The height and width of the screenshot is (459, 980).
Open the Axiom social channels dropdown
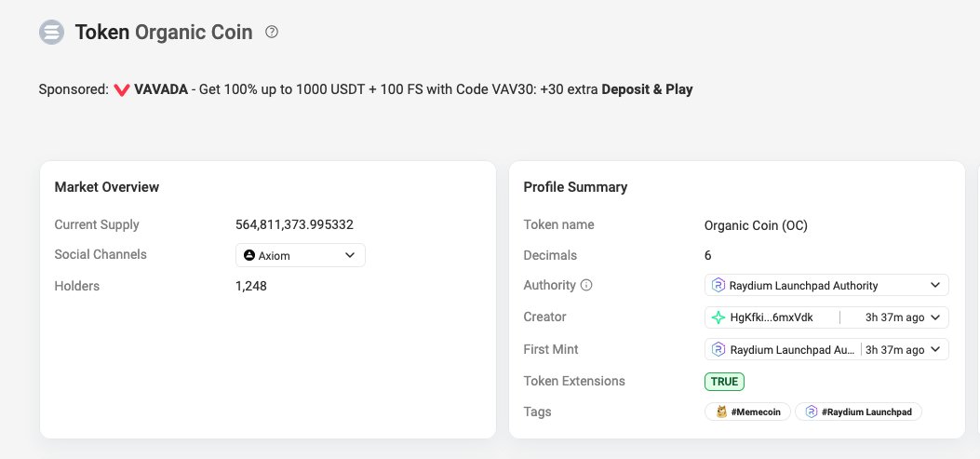pos(301,255)
